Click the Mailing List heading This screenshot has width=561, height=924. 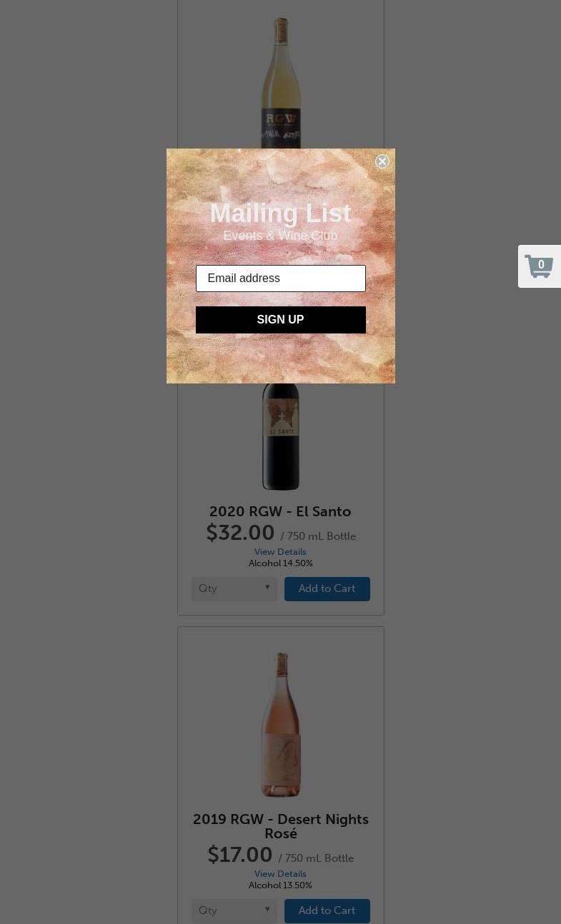tap(280, 213)
